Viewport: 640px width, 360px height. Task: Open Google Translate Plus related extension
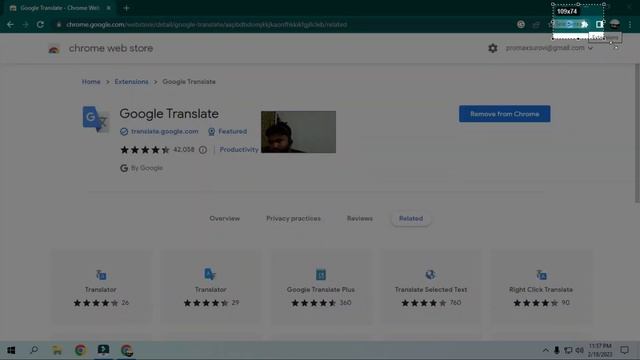321,287
